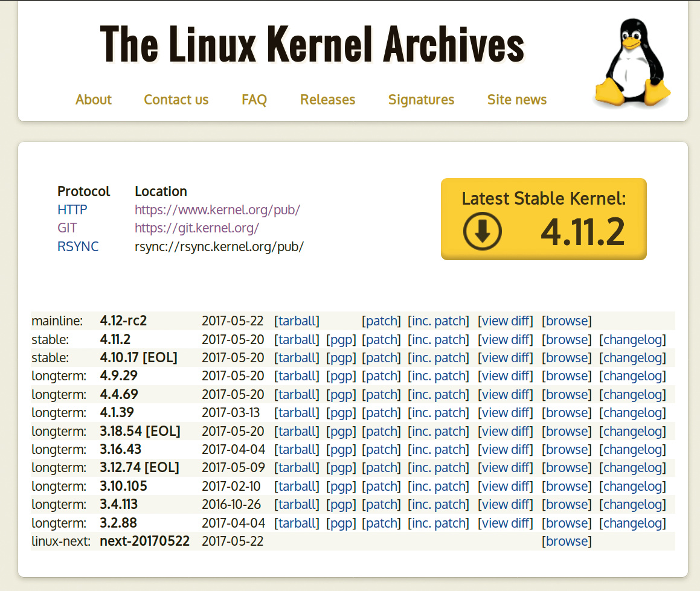Image resolution: width=700 pixels, height=591 pixels.
Task: Download tarball for mainline 4.12-rc2
Action: click(297, 321)
